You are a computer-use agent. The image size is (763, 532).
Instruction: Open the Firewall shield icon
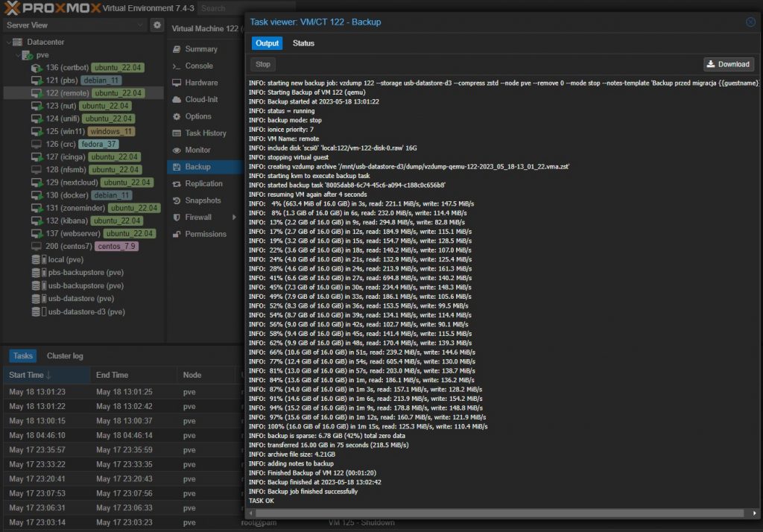click(x=177, y=218)
